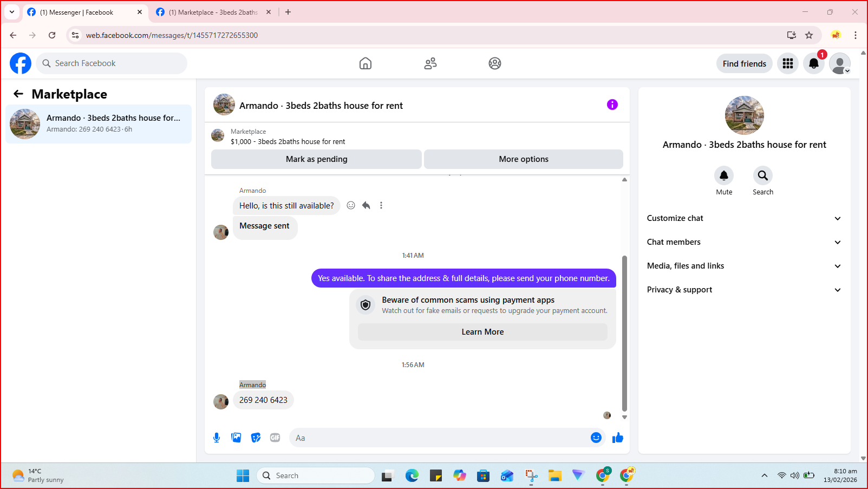Image resolution: width=868 pixels, height=489 pixels.
Task: Click the Search Facebook field
Action: tap(112, 63)
